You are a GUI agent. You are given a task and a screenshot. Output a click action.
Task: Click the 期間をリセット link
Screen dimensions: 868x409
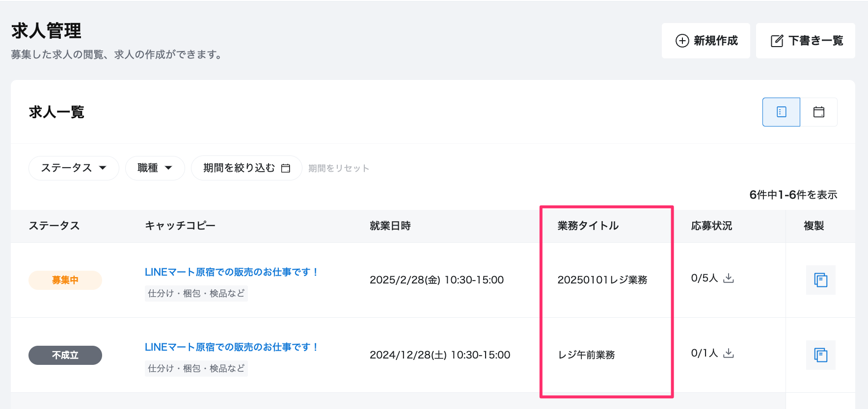click(338, 168)
